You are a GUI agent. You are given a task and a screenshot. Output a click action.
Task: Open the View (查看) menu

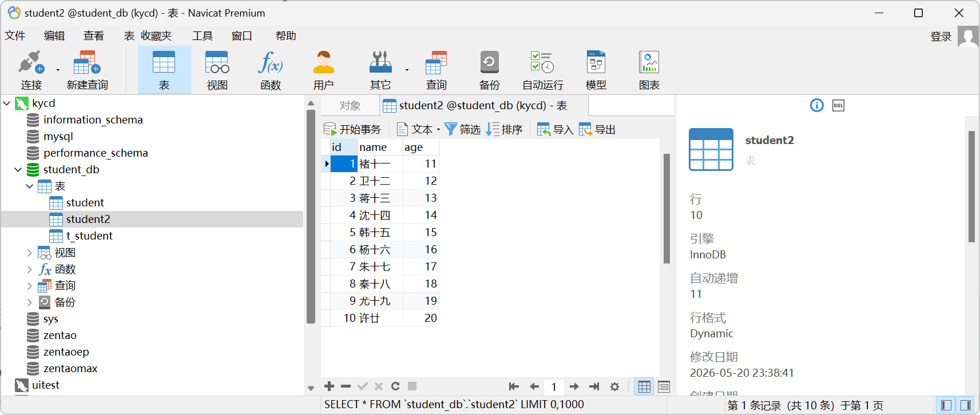(x=94, y=36)
